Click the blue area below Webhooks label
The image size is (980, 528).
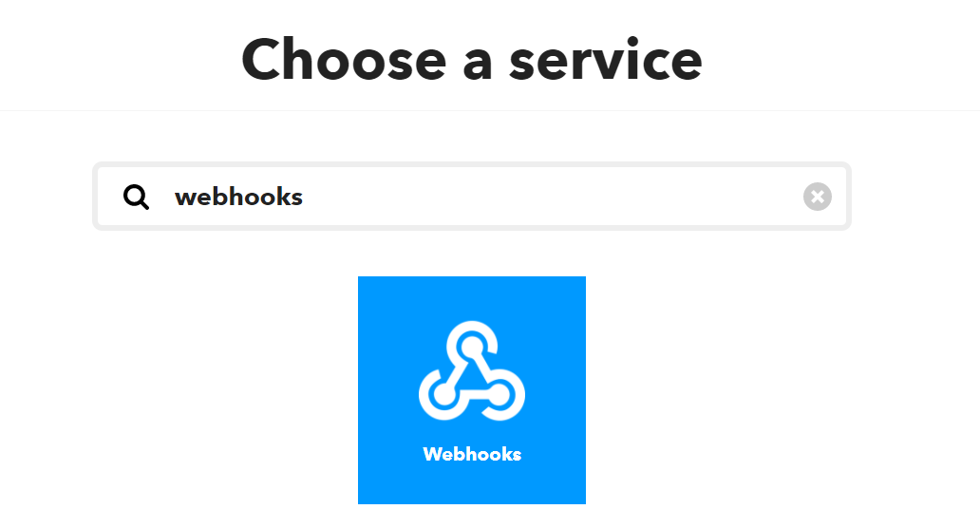pyautogui.click(x=472, y=484)
